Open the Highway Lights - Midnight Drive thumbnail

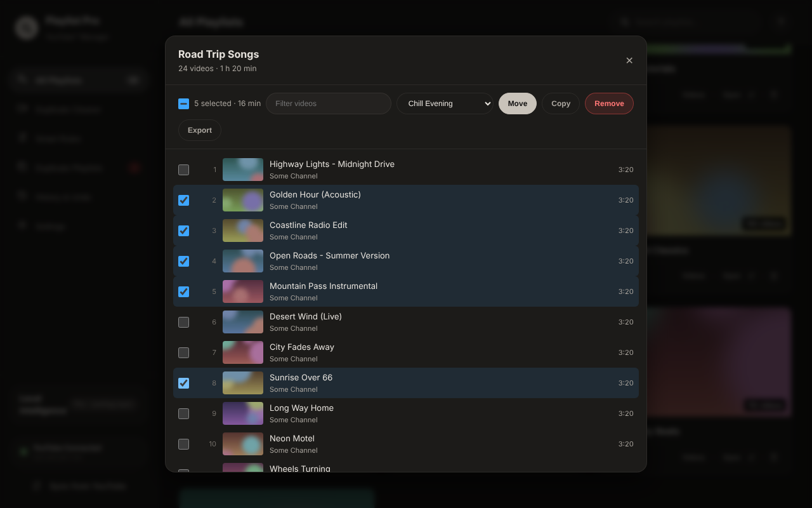tap(243, 170)
